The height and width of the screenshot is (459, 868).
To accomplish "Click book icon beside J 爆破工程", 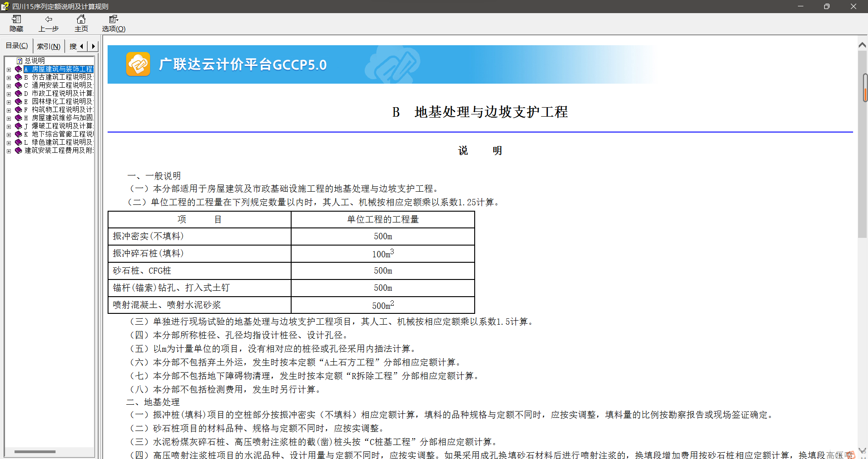I will point(19,126).
